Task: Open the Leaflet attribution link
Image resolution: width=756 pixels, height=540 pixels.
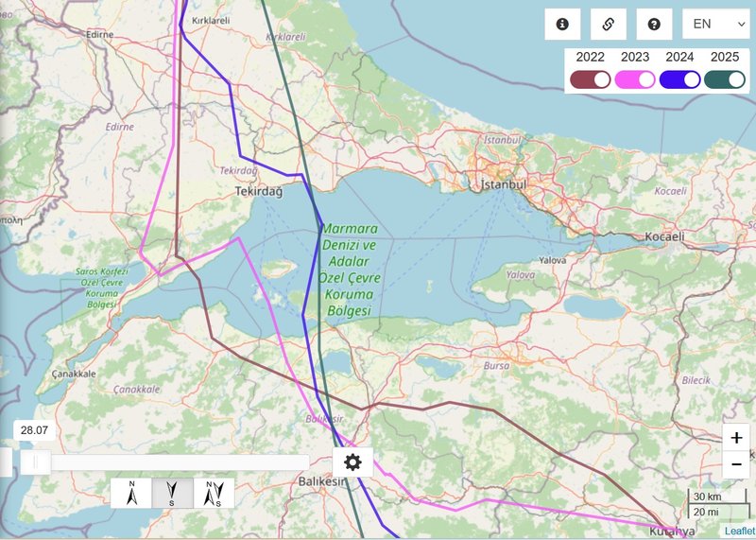Action: [x=740, y=531]
